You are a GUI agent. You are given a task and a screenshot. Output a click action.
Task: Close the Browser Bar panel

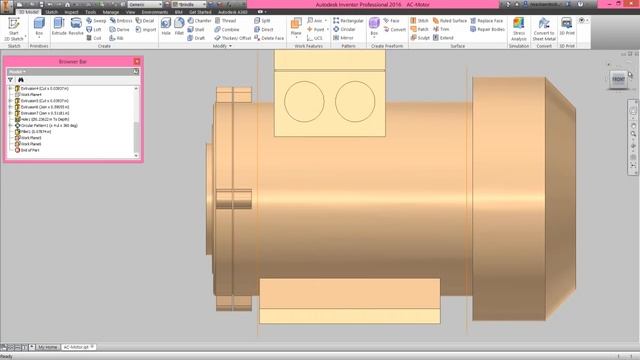coord(137,62)
